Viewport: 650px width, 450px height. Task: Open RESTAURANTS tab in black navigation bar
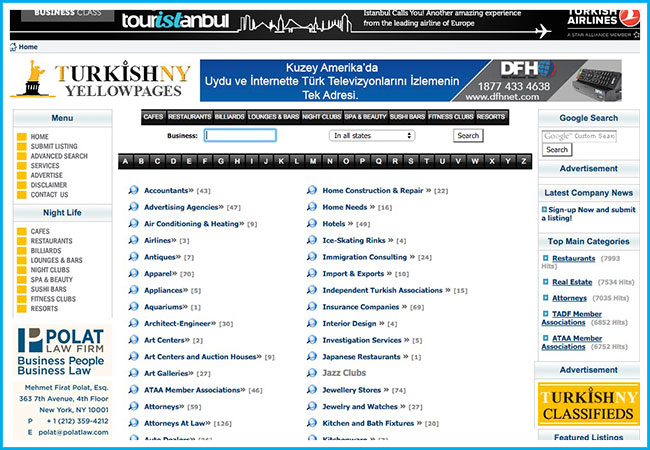tap(189, 117)
